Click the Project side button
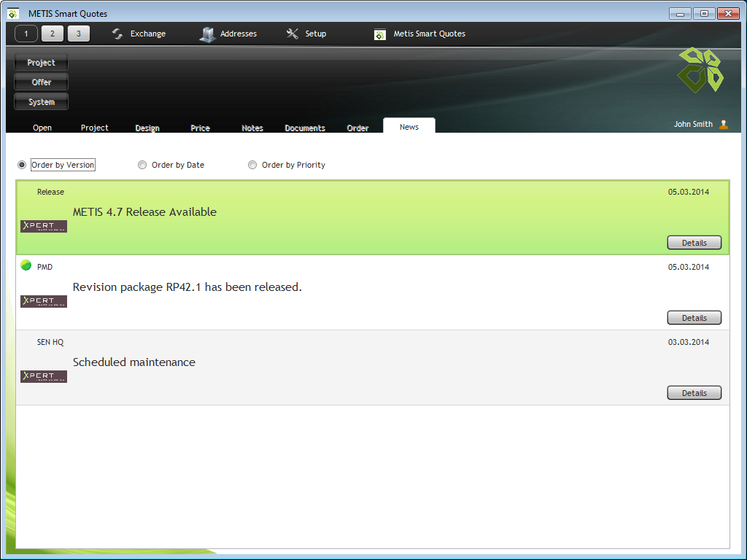 click(x=41, y=63)
